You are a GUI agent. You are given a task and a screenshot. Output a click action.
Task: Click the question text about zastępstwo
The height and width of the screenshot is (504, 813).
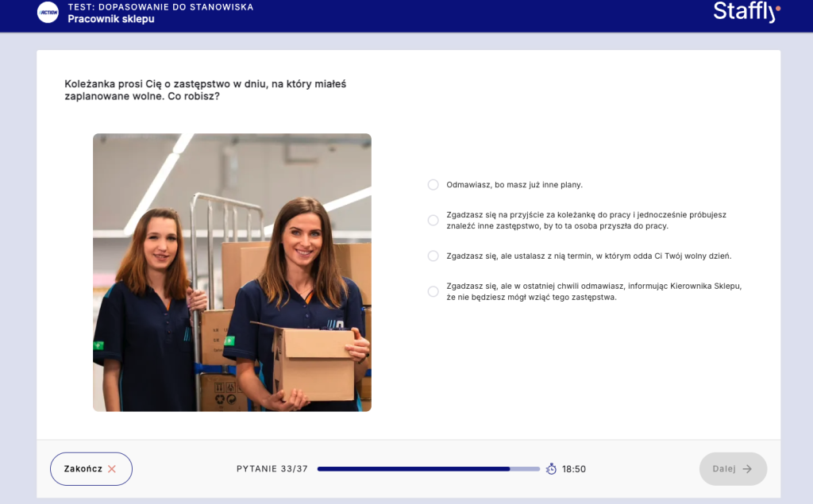coord(205,90)
